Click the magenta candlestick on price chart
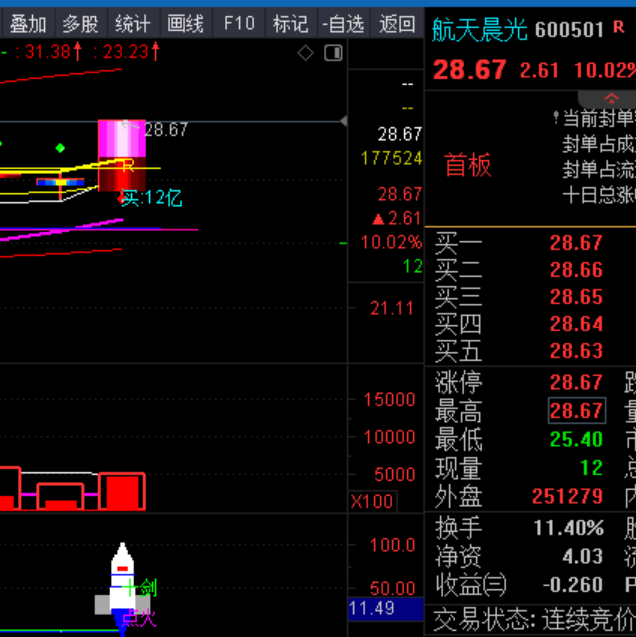The width and height of the screenshot is (636, 637). click(x=122, y=155)
